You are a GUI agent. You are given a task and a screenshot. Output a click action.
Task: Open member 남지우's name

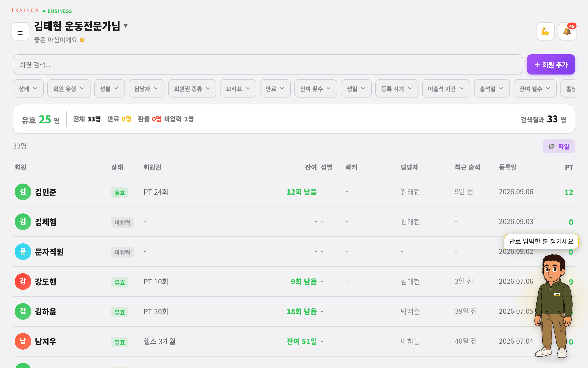point(46,342)
